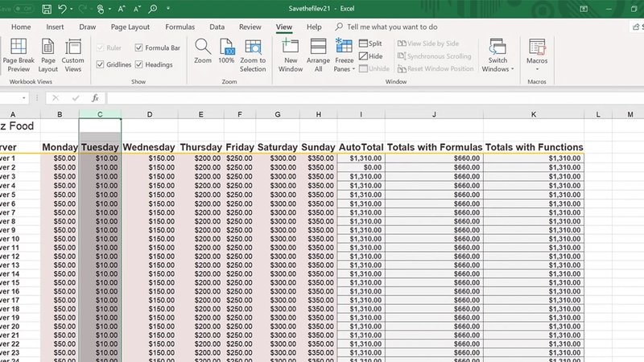This screenshot has width=644, height=362.
Task: Toggle the Formula Bar checkbox
Action: pos(139,48)
